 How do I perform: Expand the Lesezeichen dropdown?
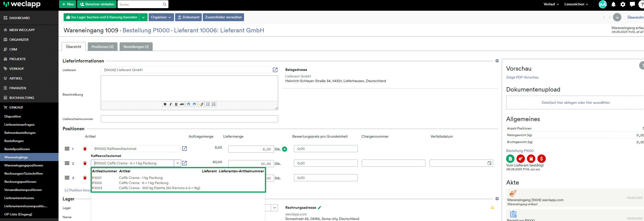pos(576,4)
